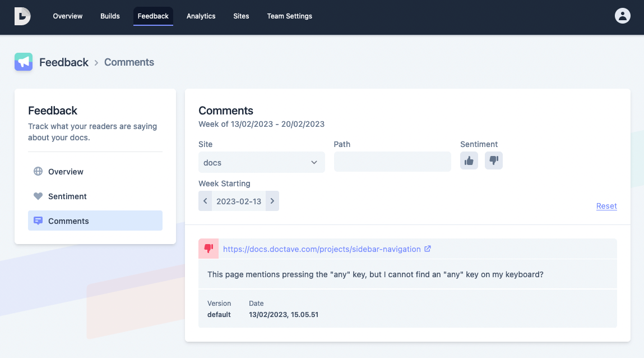Open the Team Settings tab
This screenshot has height=358, width=644.
coord(289,16)
